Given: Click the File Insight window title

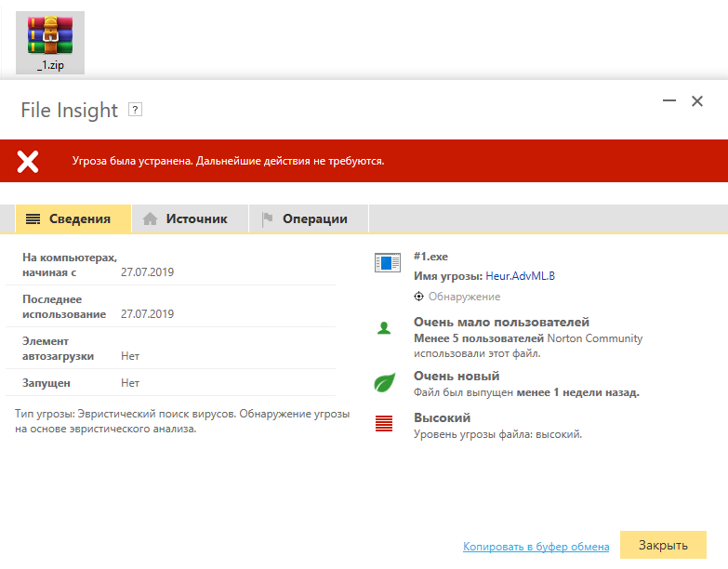Looking at the screenshot, I should (69, 111).
